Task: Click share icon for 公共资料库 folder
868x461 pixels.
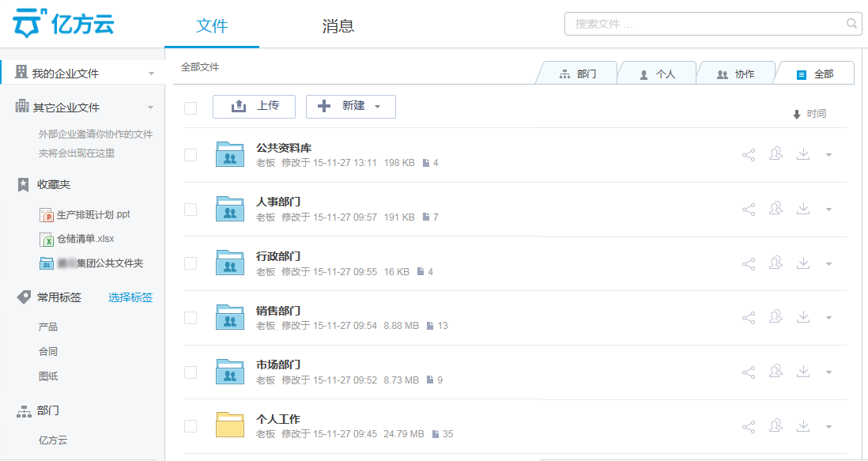Action: pos(749,155)
